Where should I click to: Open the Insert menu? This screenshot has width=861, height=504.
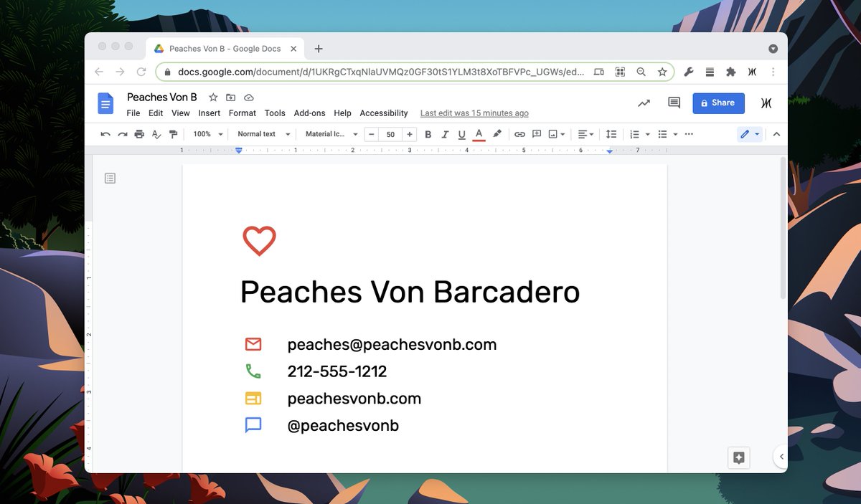tap(210, 113)
